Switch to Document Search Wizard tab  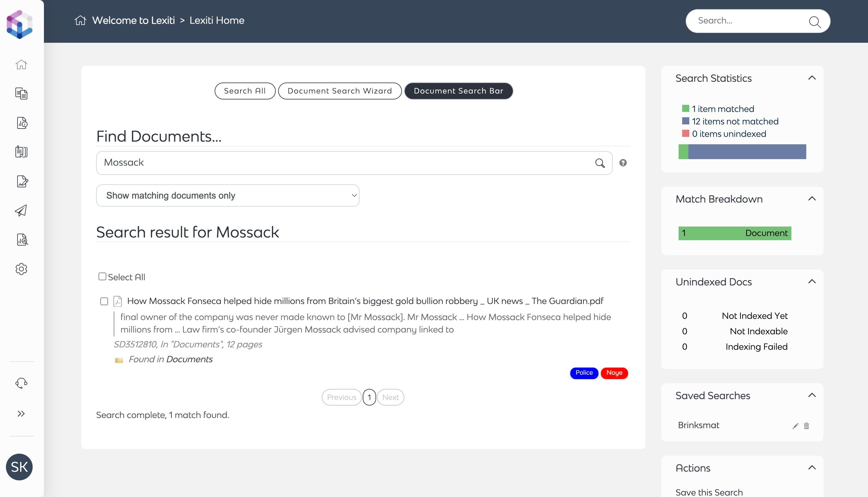pos(340,91)
